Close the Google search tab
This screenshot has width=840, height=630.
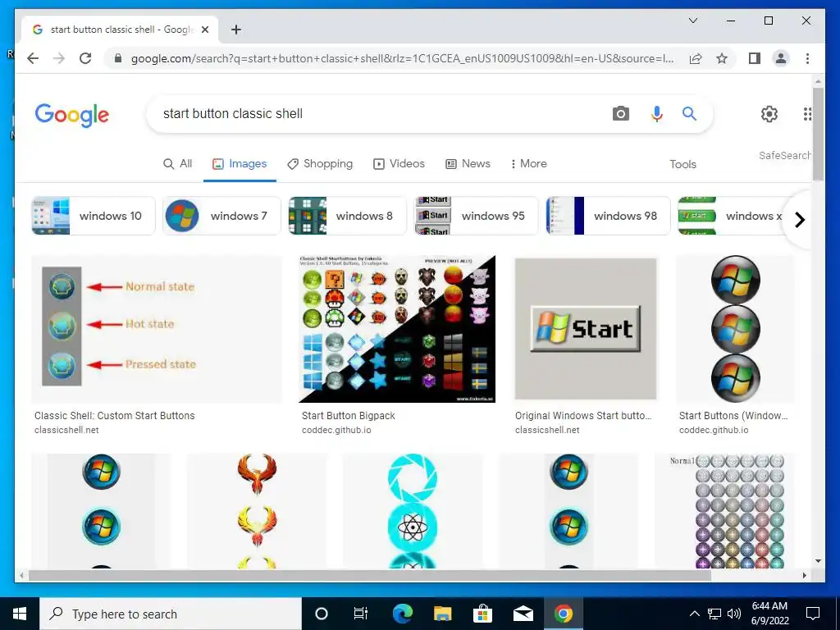[204, 30]
